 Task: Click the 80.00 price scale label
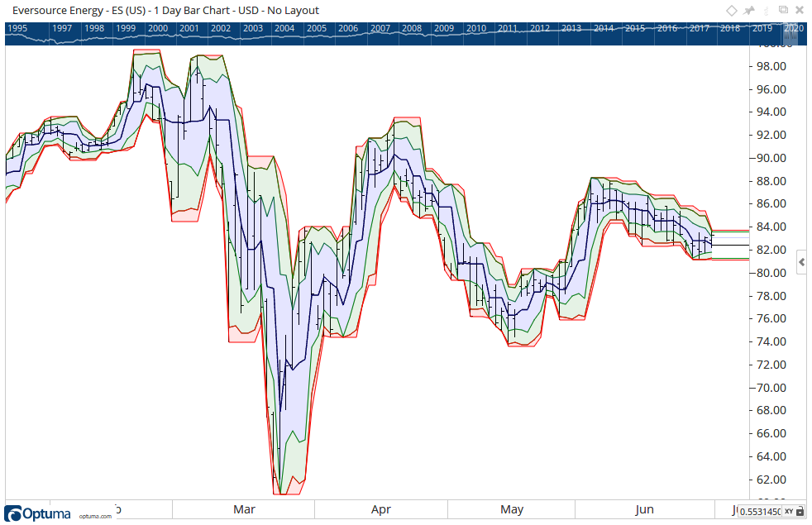coord(771,273)
